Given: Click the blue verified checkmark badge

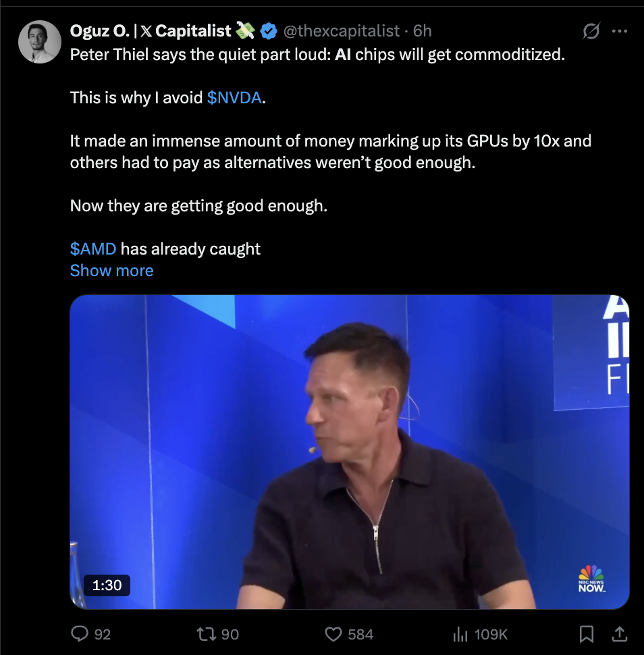Looking at the screenshot, I should click(x=269, y=31).
